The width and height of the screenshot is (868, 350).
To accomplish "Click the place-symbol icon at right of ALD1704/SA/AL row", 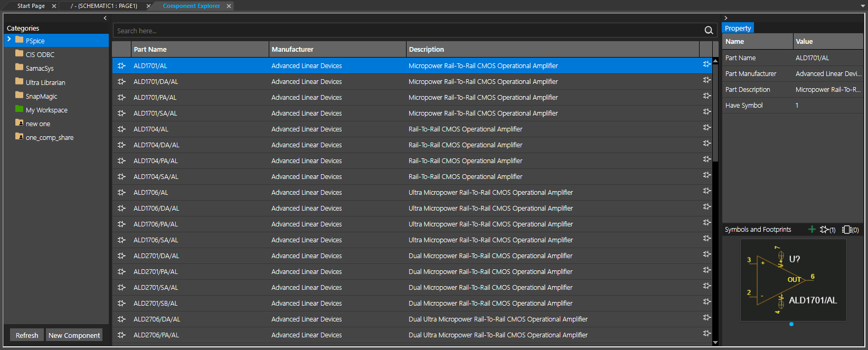I will tap(706, 175).
